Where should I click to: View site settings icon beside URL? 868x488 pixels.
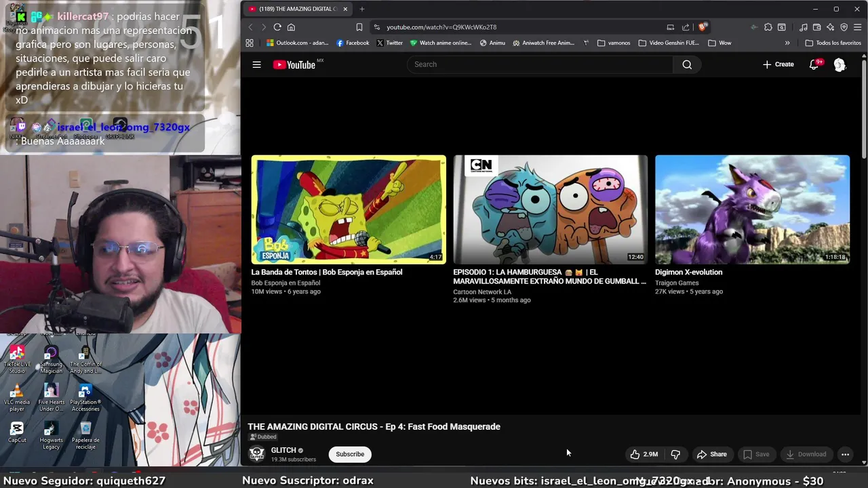(377, 27)
